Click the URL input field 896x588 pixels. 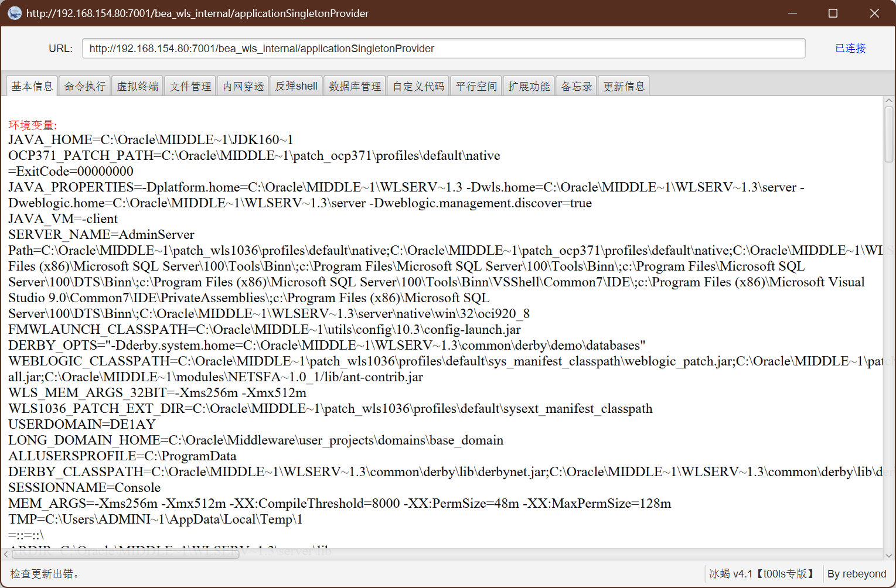(444, 49)
